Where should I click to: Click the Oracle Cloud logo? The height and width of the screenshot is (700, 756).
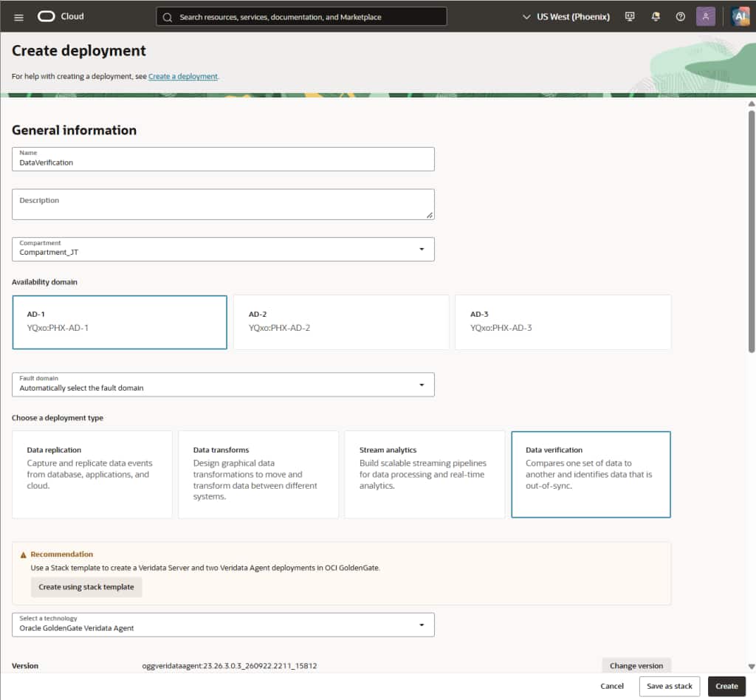pos(61,16)
